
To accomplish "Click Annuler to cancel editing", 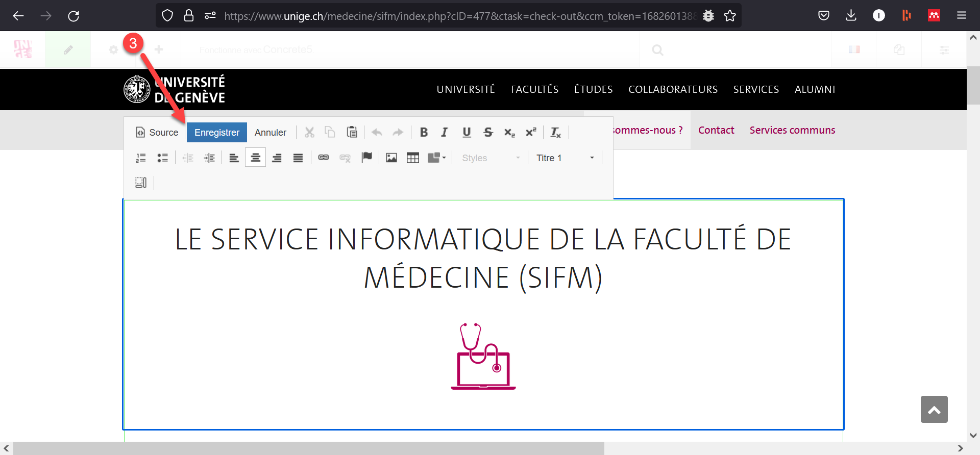I will pos(271,133).
